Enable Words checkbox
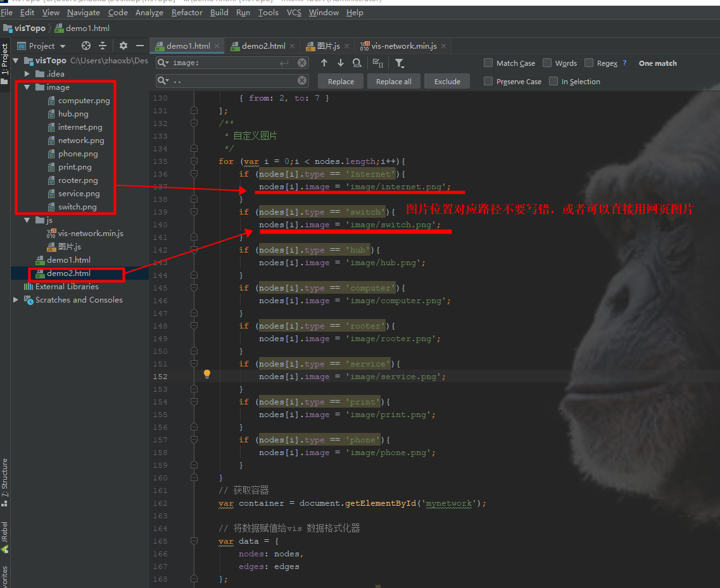Viewport: 720px width, 588px height. tap(547, 63)
